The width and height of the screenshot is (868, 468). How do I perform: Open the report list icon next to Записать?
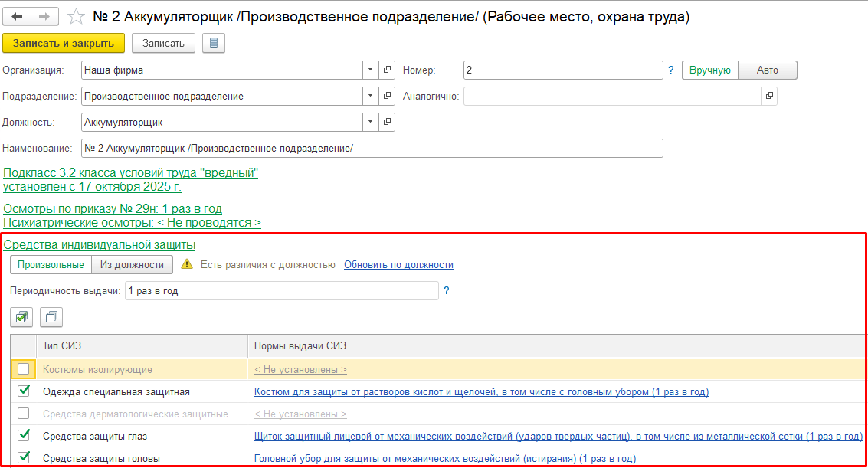tap(213, 43)
